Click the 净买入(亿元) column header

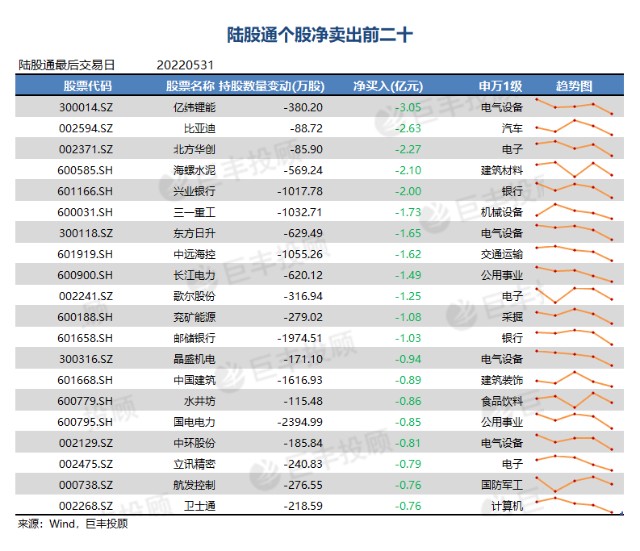(x=388, y=86)
